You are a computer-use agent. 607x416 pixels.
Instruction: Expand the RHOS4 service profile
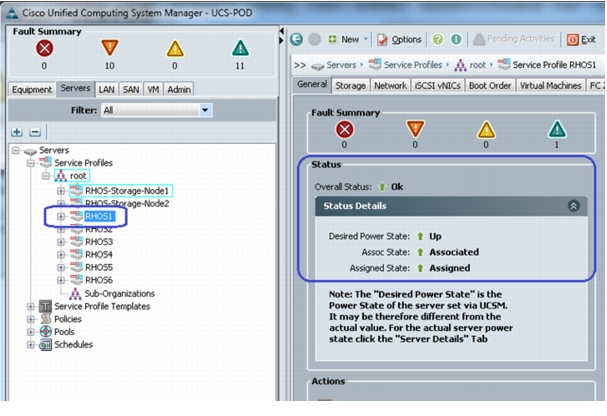pos(61,255)
